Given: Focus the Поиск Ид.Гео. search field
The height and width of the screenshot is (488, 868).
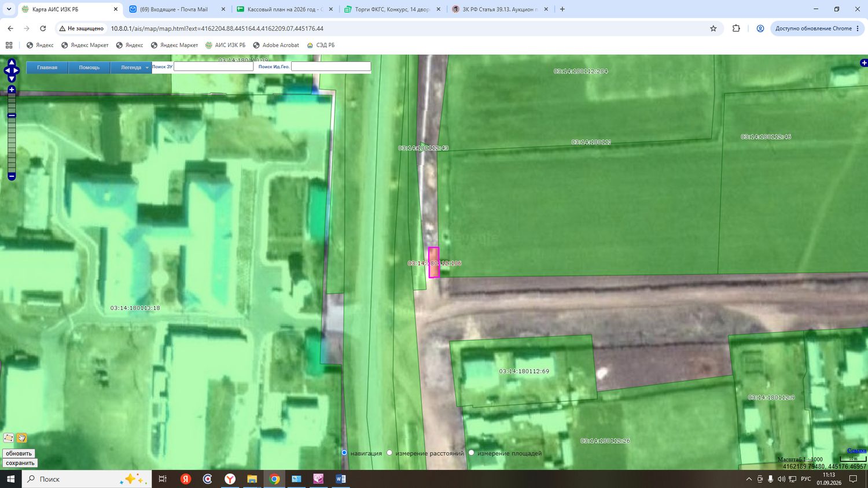Looking at the screenshot, I should 331,66.
